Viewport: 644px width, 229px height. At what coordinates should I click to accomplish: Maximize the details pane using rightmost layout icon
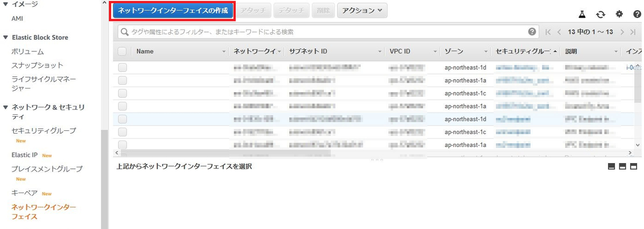(633, 166)
